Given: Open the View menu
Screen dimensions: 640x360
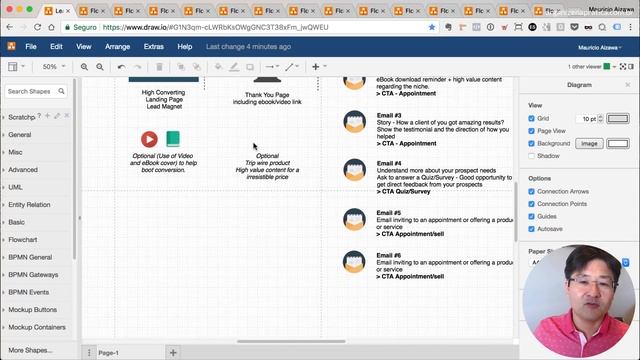Looking at the screenshot, I should click(x=84, y=47).
